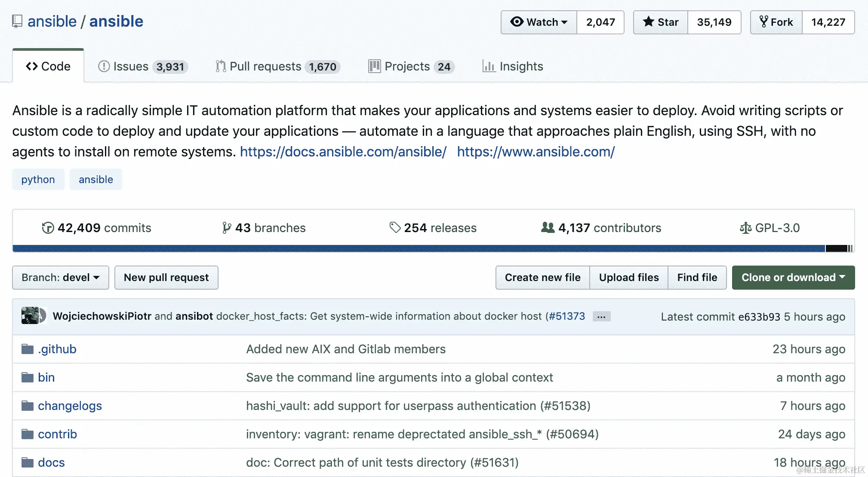Click the releases tag icon
This screenshot has height=477, width=868.
pos(394,227)
